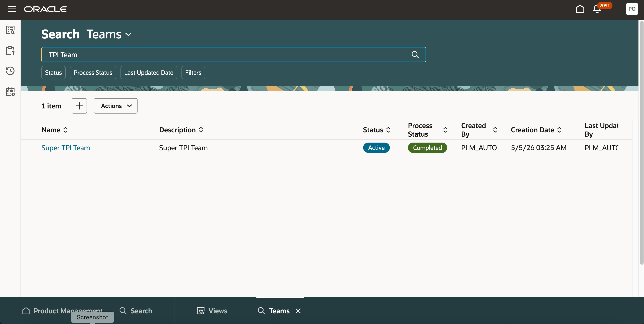This screenshot has width=644, height=324.
Task: Open the scheduled processes calendar icon
Action: click(10, 91)
